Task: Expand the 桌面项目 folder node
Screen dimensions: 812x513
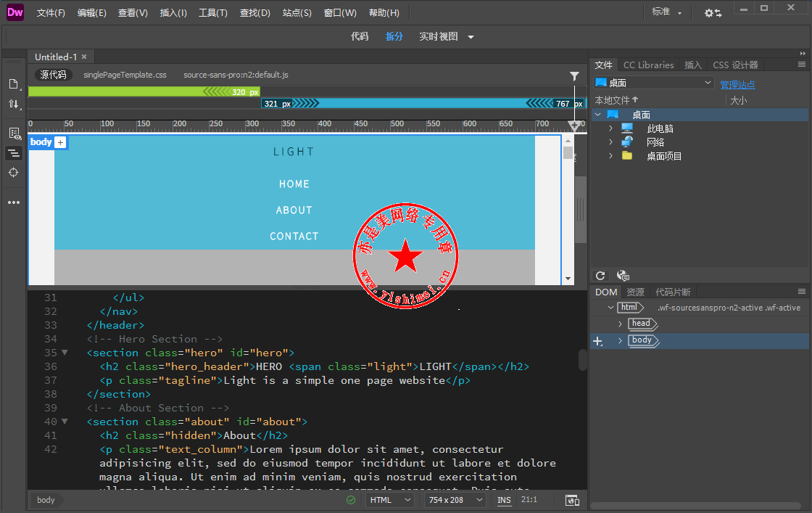Action: 611,156
